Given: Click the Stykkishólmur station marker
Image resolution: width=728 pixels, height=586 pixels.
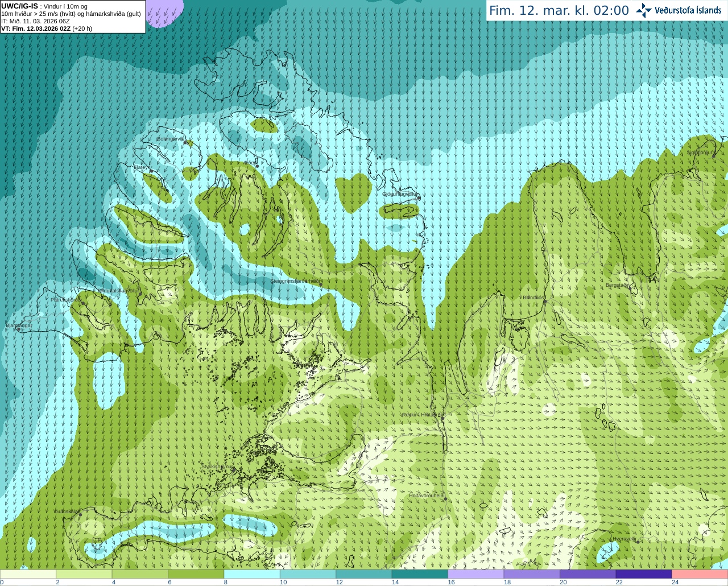Looking at the screenshot, I should [233, 470].
